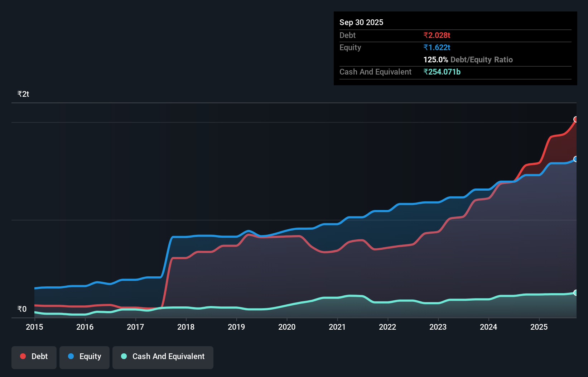Screen dimensions: 588x377
Task: Click the blue Equity legend dot
Action: [71, 356]
